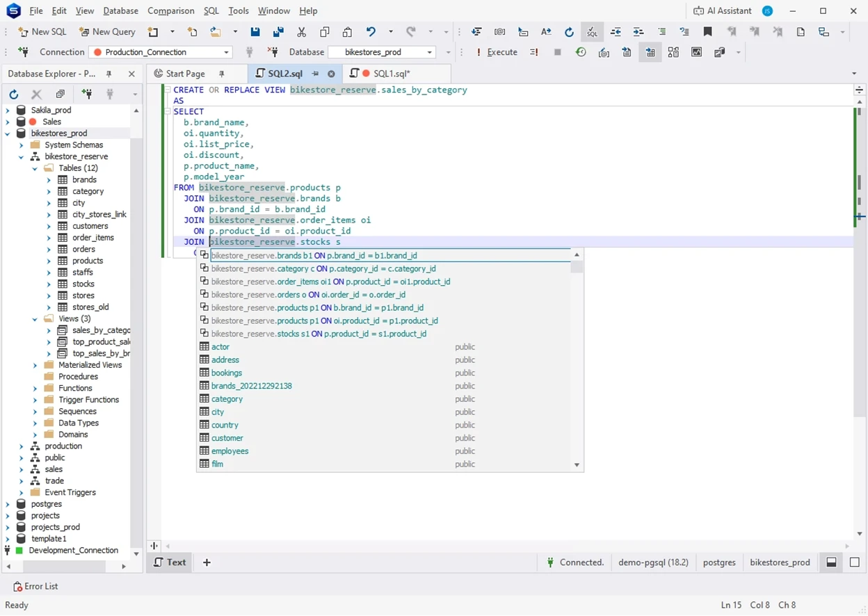The width and height of the screenshot is (868, 616).
Task: Click the demo-pgsql (18.2) status entry
Action: point(653,562)
